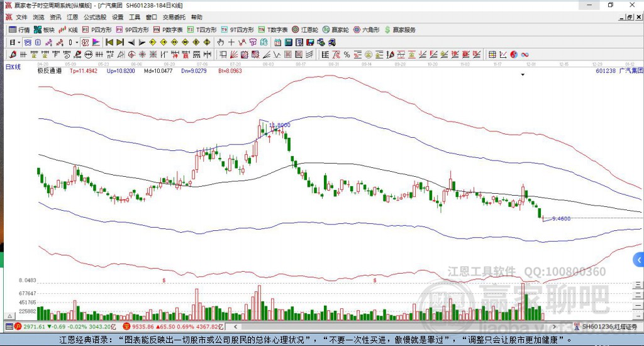Open the 江恩 menu
The height and width of the screenshot is (346, 644).
pos(72,17)
